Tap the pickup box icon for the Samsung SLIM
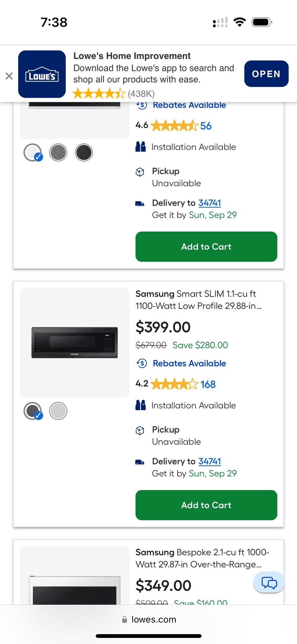Image resolution: width=297 pixels, height=644 pixels. click(x=140, y=430)
